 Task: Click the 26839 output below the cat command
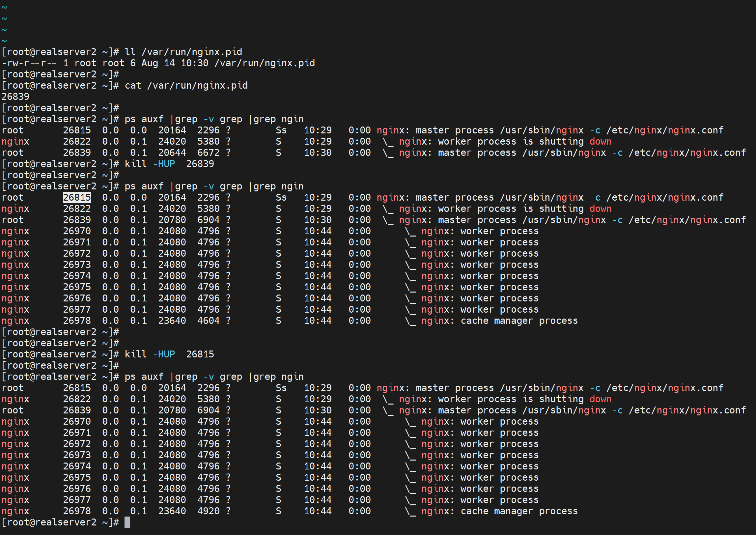[x=15, y=97]
